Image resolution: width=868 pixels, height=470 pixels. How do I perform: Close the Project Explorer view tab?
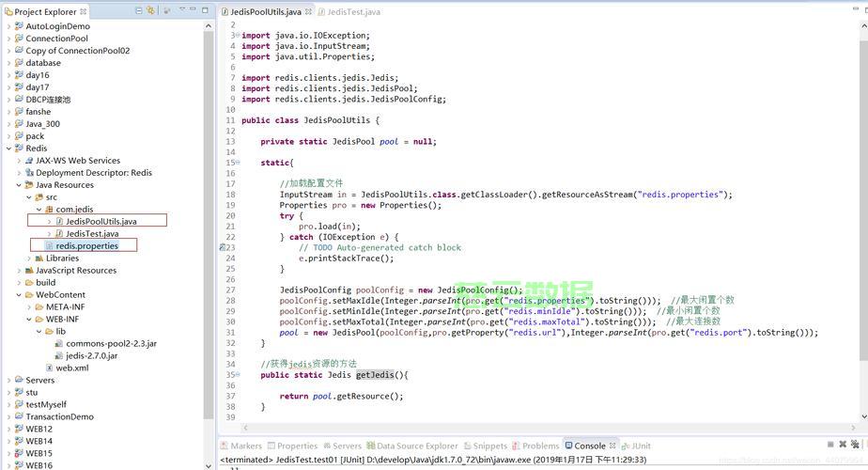coord(83,11)
